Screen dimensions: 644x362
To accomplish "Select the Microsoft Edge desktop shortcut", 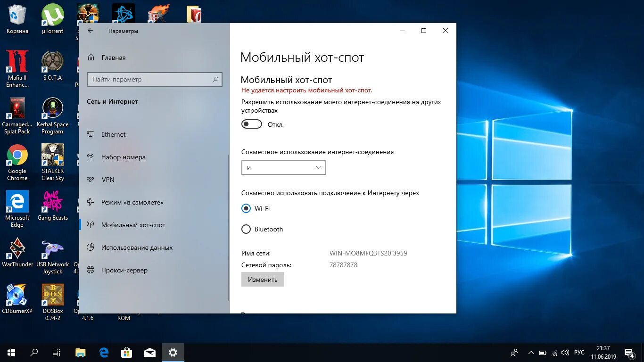I will click(17, 209).
